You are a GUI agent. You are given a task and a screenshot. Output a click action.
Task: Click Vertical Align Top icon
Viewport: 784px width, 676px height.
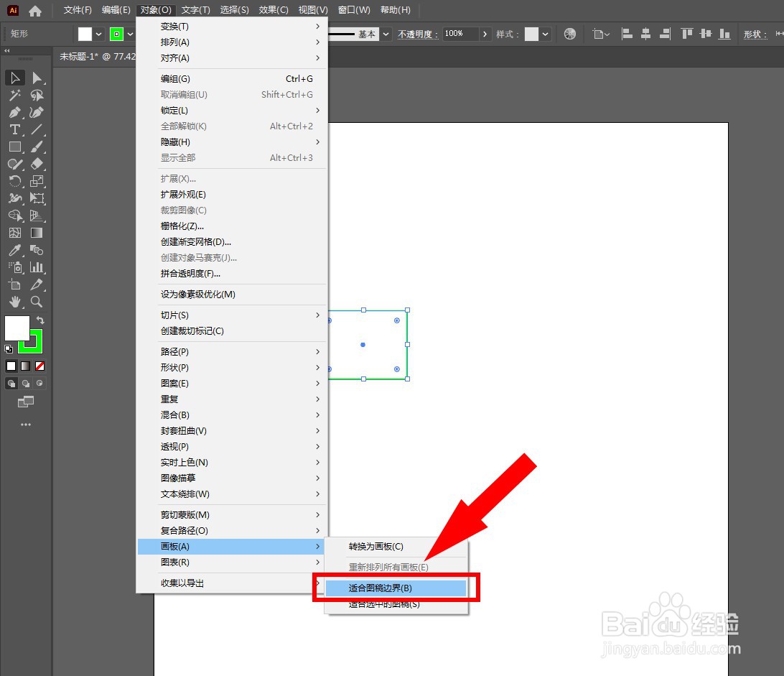tap(686, 34)
